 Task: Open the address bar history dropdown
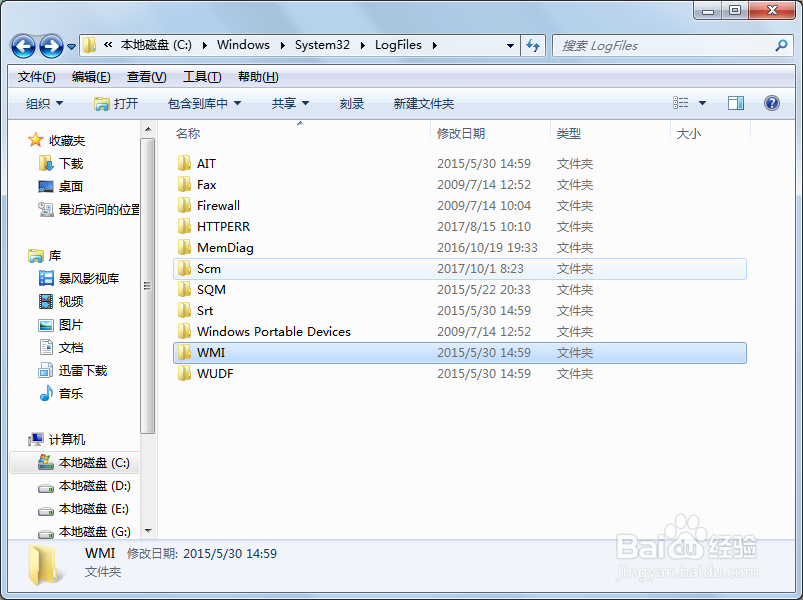pos(510,46)
